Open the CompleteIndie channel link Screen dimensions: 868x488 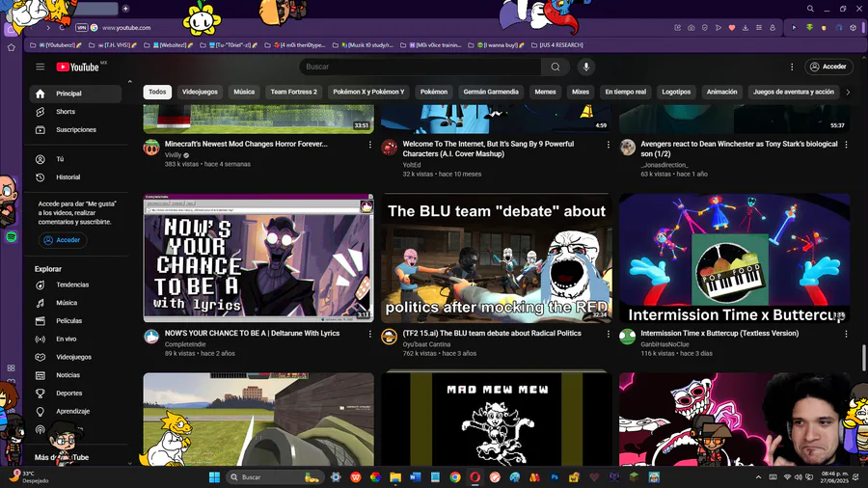186,344
